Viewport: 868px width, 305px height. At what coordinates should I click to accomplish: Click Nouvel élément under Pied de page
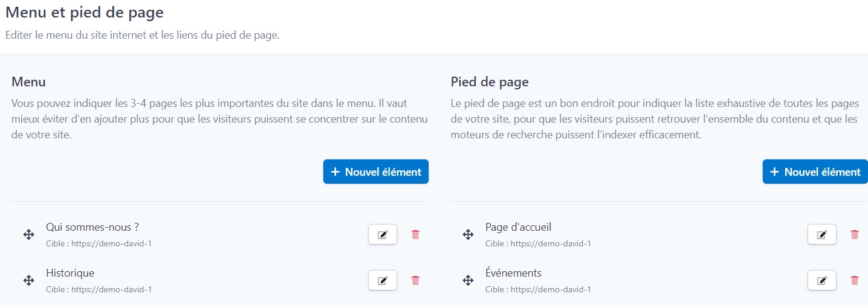(x=815, y=172)
